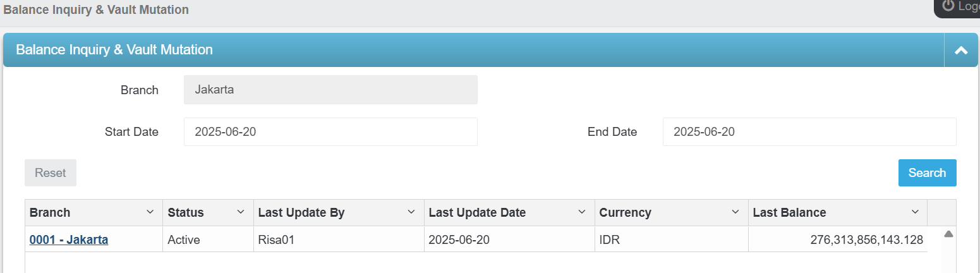Image resolution: width=980 pixels, height=273 pixels.
Task: Click the Branch field showing Jakarta
Action: pyautogui.click(x=330, y=90)
